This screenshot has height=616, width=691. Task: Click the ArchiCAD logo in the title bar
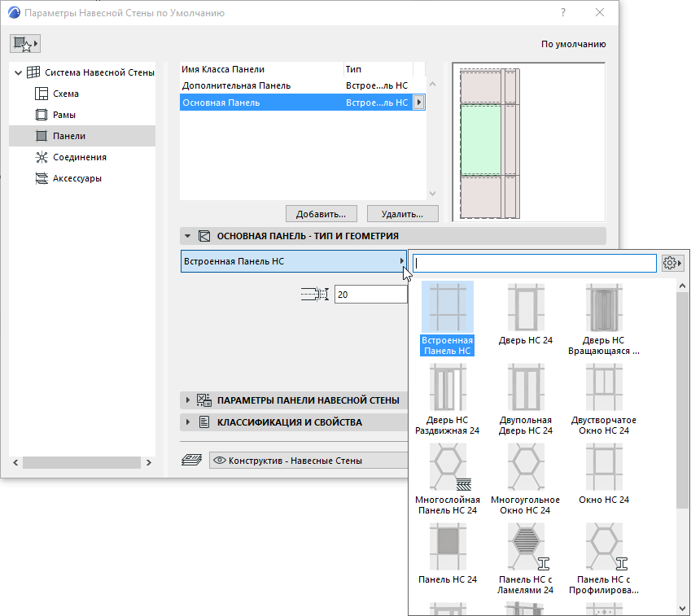(14, 12)
